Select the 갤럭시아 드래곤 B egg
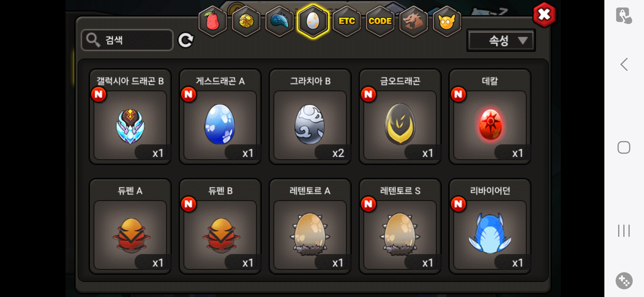Screen dimensions: 644x297 130,117
